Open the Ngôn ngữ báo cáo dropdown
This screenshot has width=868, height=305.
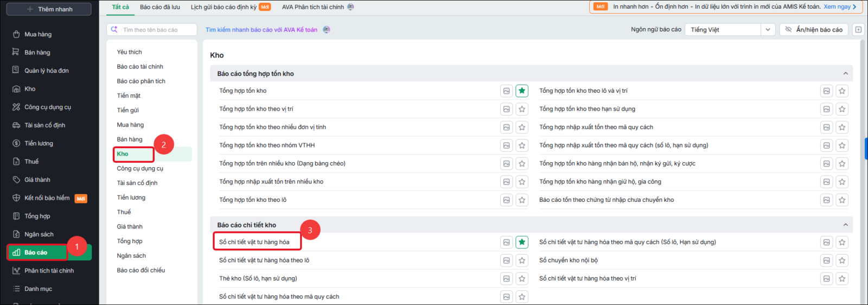(x=730, y=30)
